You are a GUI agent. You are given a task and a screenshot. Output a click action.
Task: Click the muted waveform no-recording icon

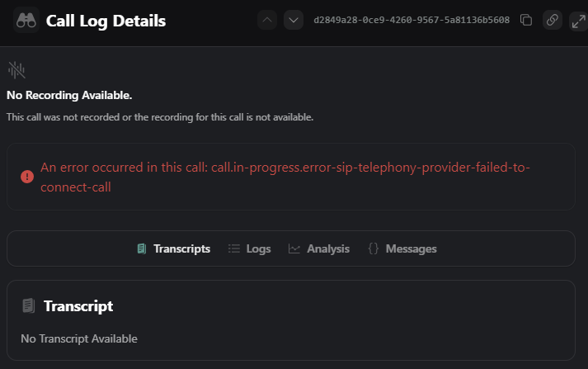pyautogui.click(x=16, y=69)
